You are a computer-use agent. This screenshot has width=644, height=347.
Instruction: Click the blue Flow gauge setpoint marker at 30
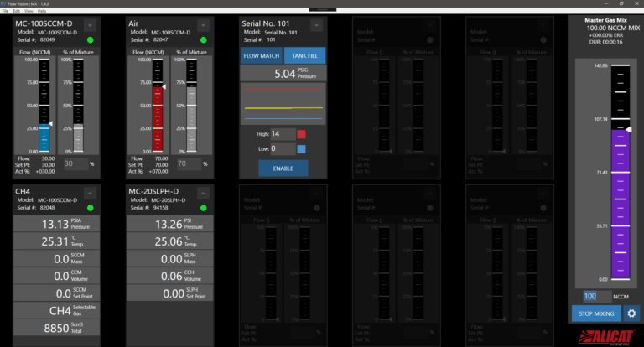(x=51, y=123)
